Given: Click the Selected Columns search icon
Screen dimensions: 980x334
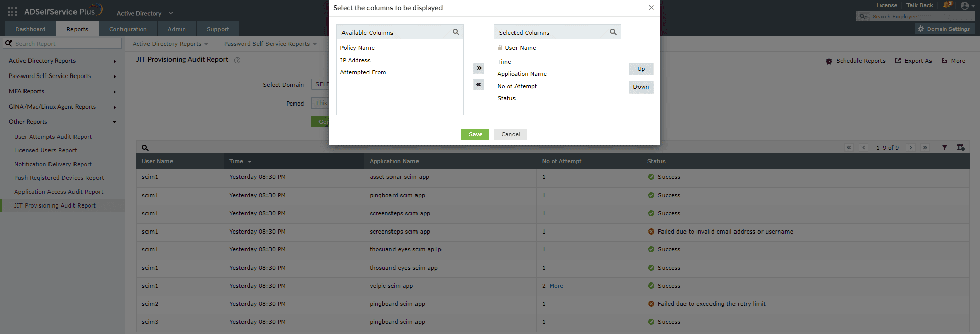Looking at the screenshot, I should (613, 32).
